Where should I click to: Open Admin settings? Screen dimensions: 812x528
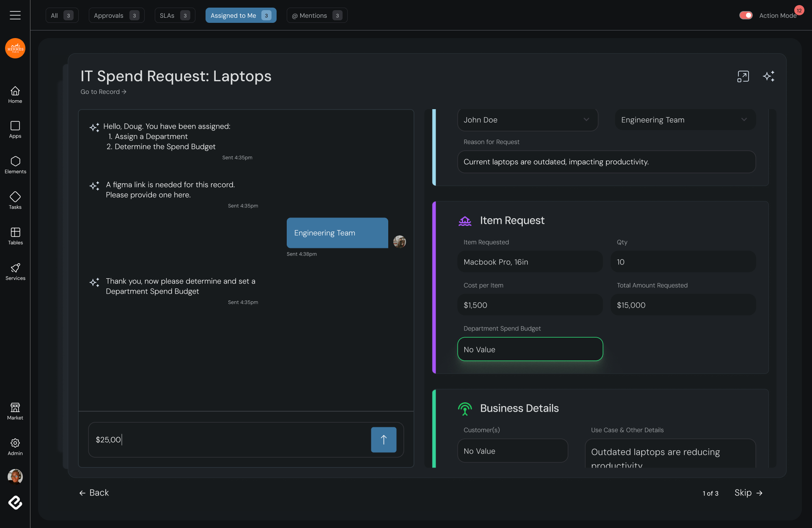pos(15,447)
